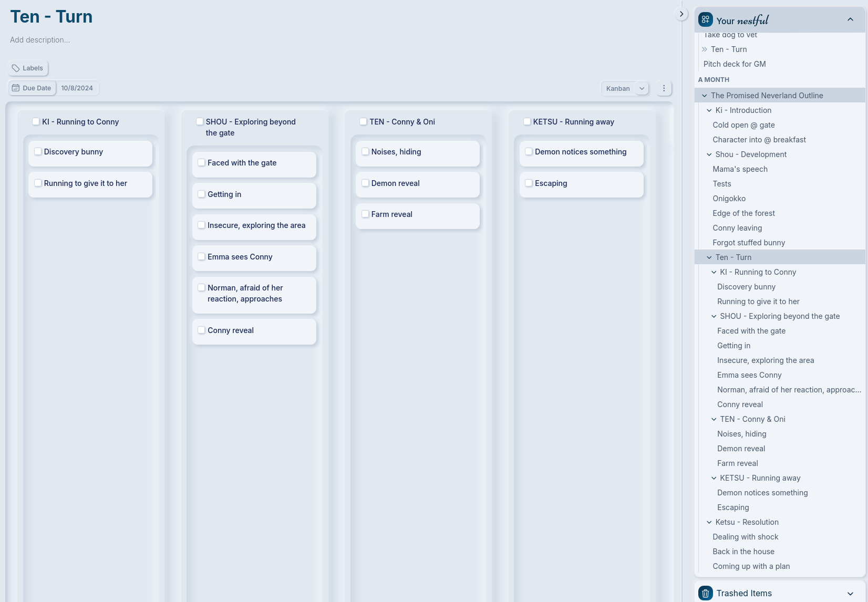Screen dimensions: 868x602
Task: Check off Demon notices something card
Action: pos(529,151)
